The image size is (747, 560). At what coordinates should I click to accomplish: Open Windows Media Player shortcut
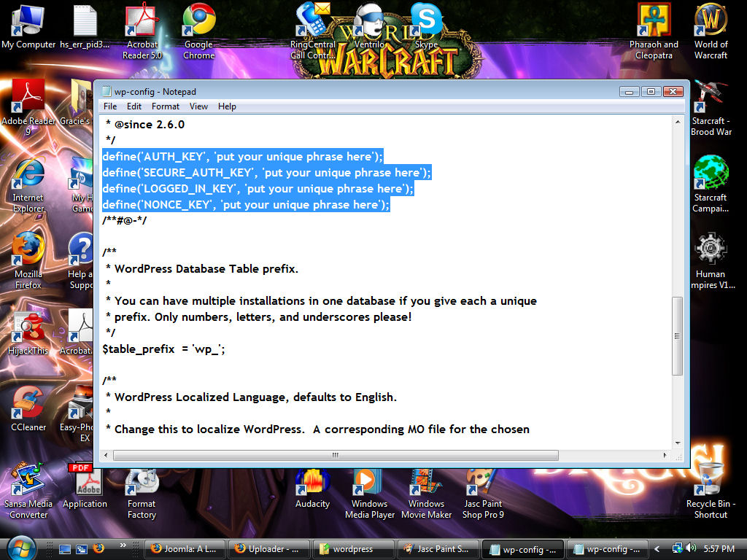369,494
